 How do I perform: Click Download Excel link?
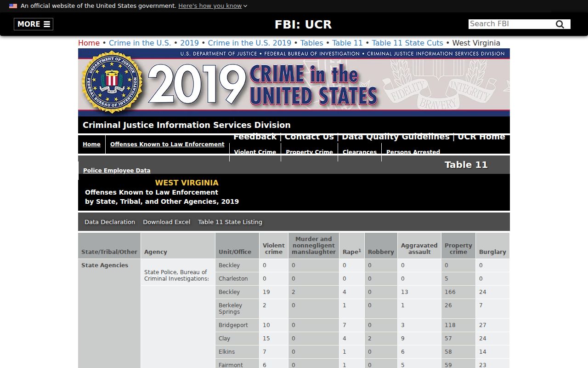click(x=166, y=222)
